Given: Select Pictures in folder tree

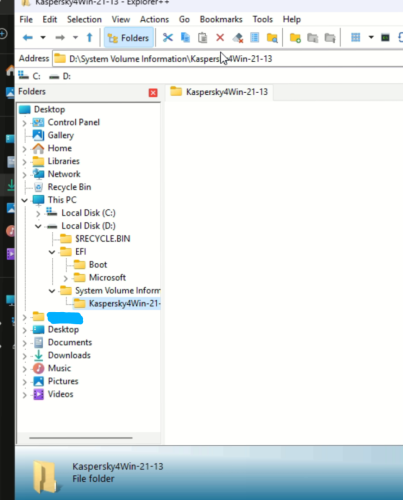Looking at the screenshot, I should coord(63,381).
